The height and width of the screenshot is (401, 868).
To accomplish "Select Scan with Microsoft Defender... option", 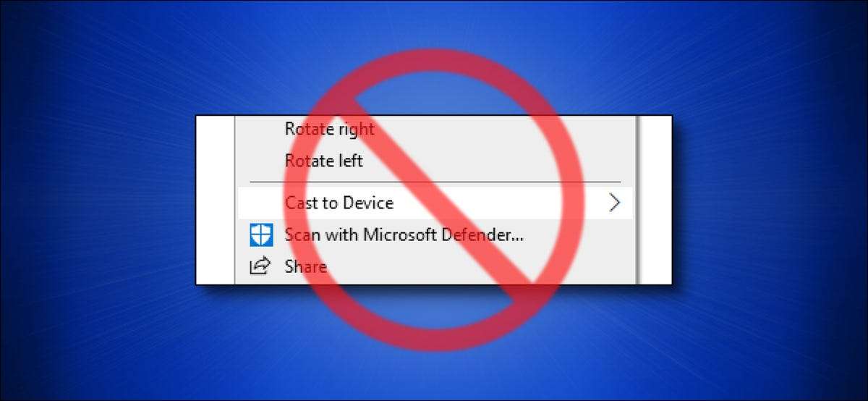I will (x=404, y=235).
